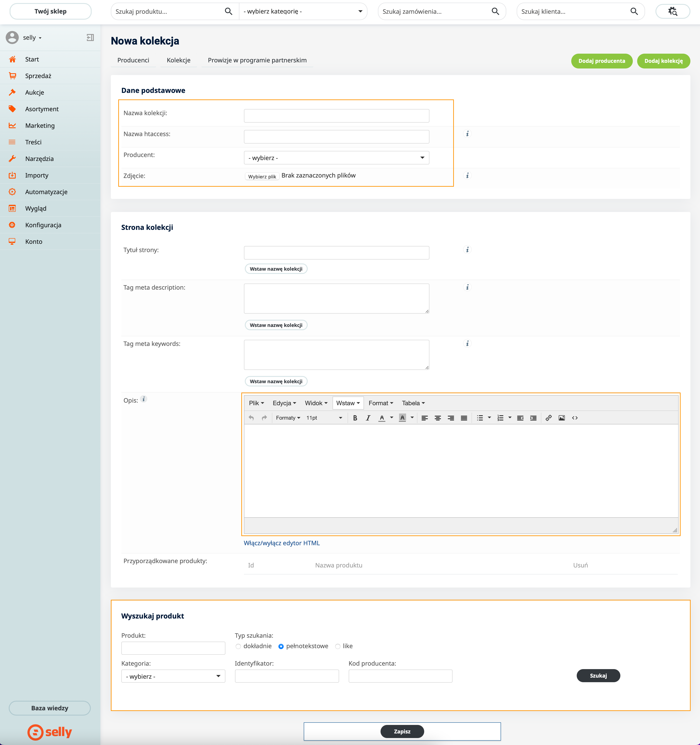Viewport: 700px width, 745px height.
Task: Choose the like search type
Action: [x=337, y=646]
